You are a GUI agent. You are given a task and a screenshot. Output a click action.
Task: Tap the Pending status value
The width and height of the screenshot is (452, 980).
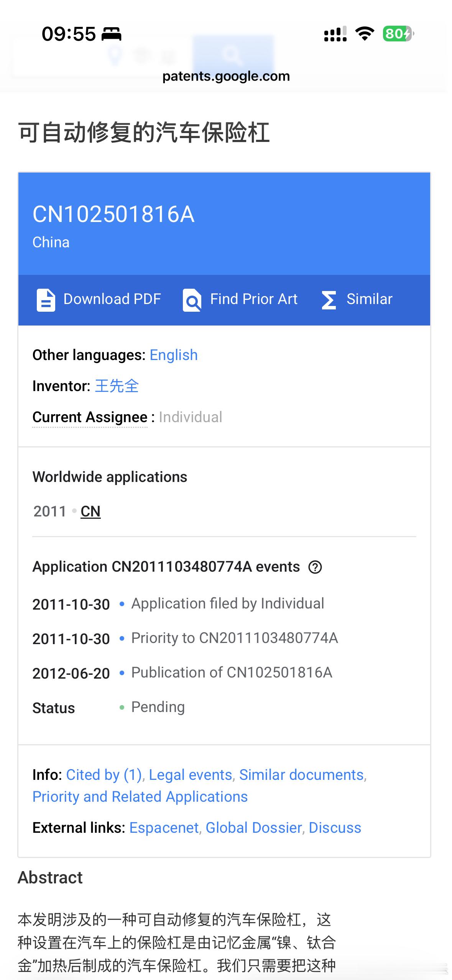tap(158, 707)
